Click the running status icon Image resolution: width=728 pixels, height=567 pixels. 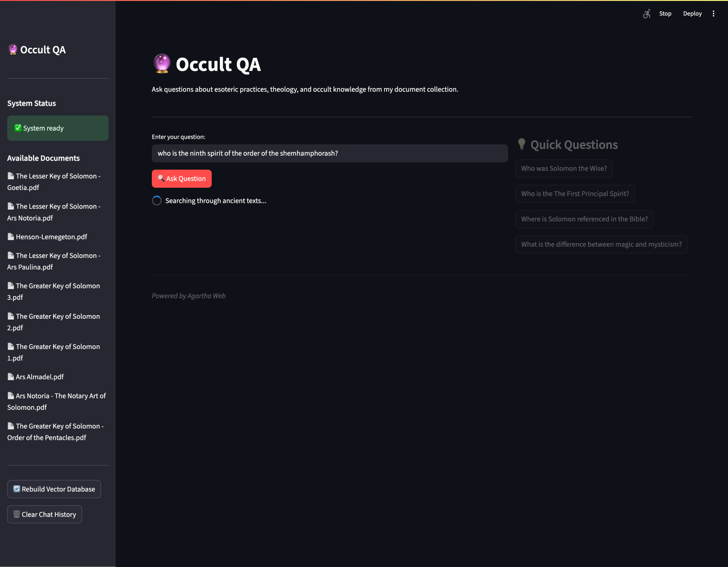click(647, 14)
